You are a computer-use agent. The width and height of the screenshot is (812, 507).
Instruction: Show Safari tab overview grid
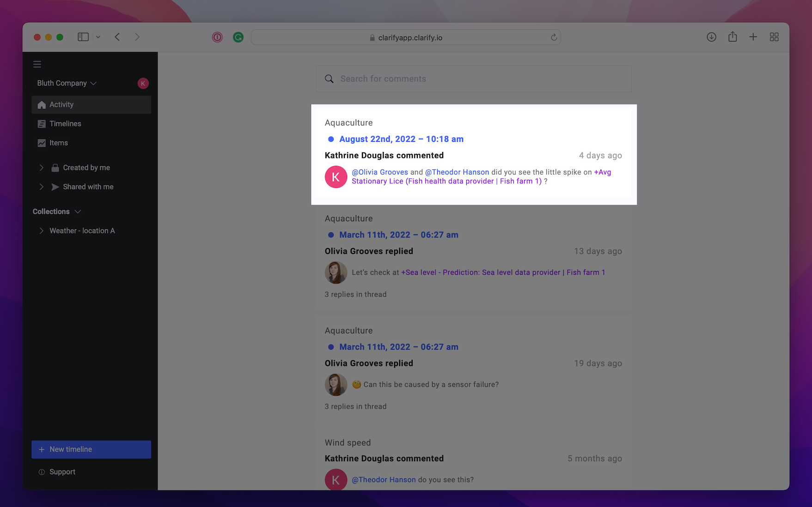click(774, 37)
